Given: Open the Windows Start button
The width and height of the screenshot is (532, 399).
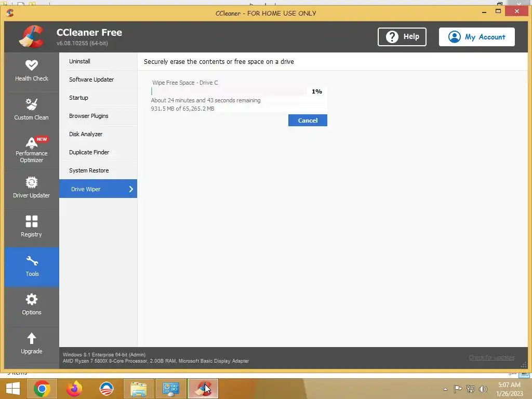Looking at the screenshot, I should 13,389.
